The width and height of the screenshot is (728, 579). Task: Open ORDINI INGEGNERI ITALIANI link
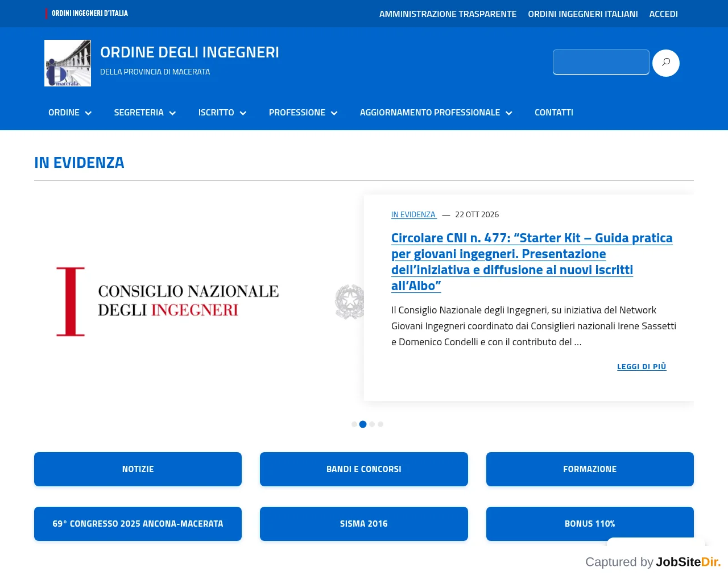coord(583,14)
